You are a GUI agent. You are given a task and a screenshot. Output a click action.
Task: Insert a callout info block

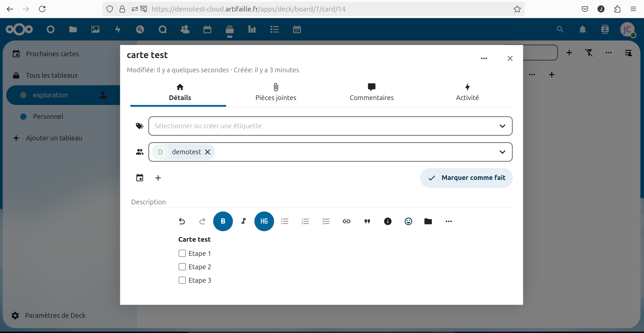(x=388, y=221)
